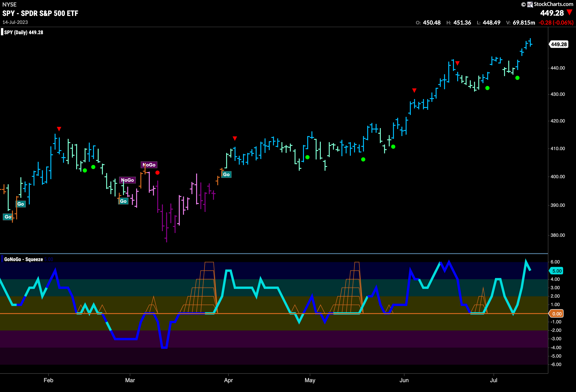
Task: Click the 410.00 price axis label
Action: [558, 148]
